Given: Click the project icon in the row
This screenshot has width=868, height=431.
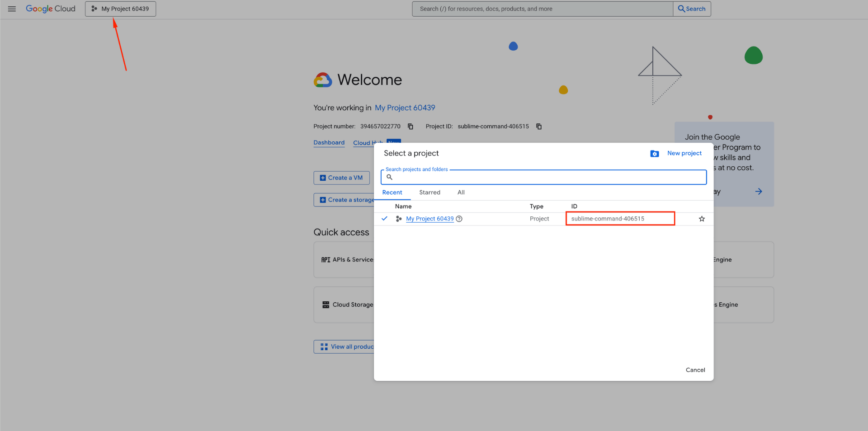Looking at the screenshot, I should pos(399,219).
